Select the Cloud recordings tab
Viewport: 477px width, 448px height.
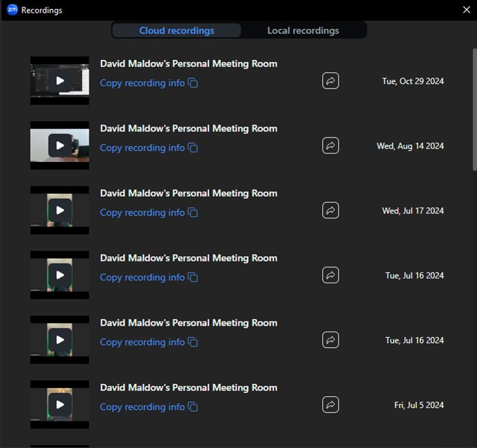coord(176,31)
